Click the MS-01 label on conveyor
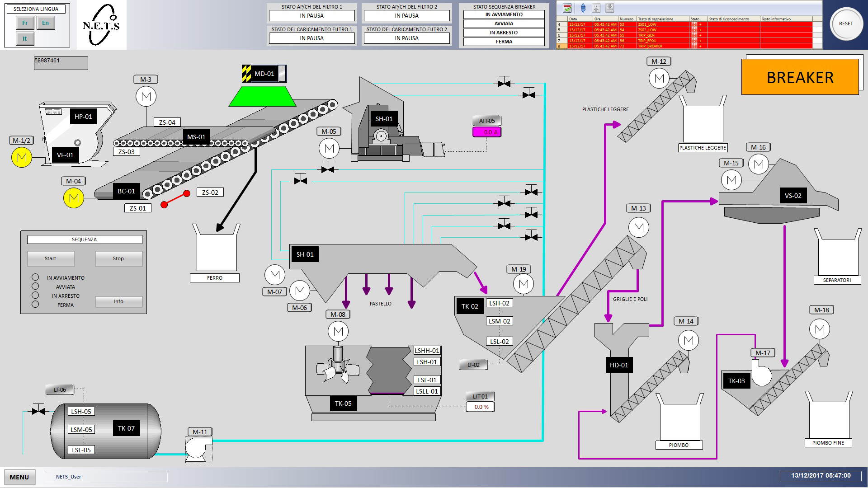The image size is (868, 488). click(196, 137)
